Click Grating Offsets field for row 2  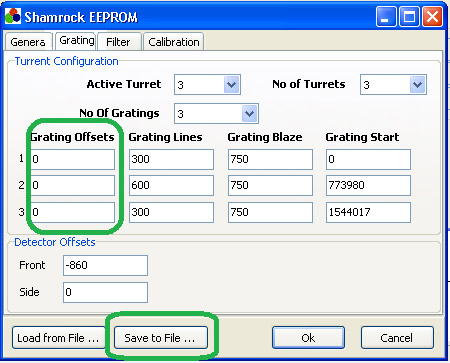73,185
